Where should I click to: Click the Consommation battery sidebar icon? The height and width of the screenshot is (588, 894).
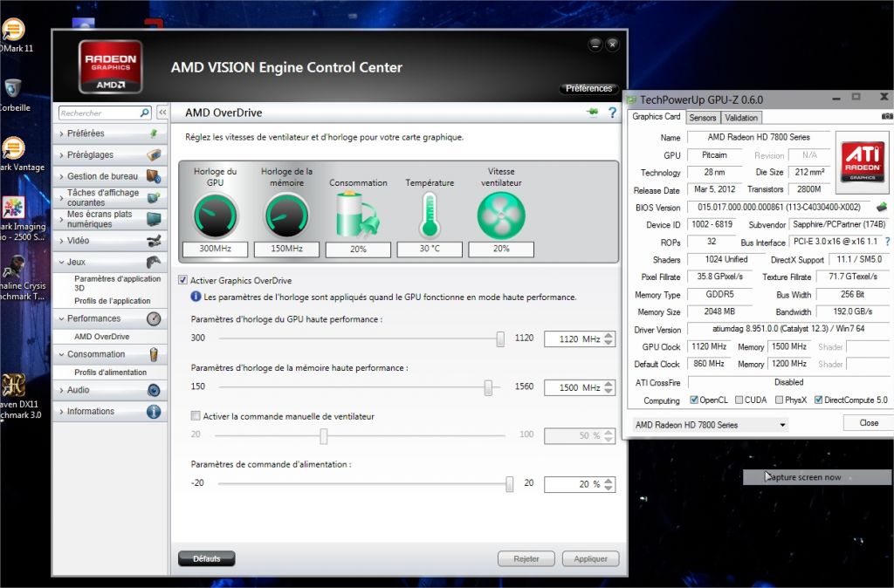point(154,354)
